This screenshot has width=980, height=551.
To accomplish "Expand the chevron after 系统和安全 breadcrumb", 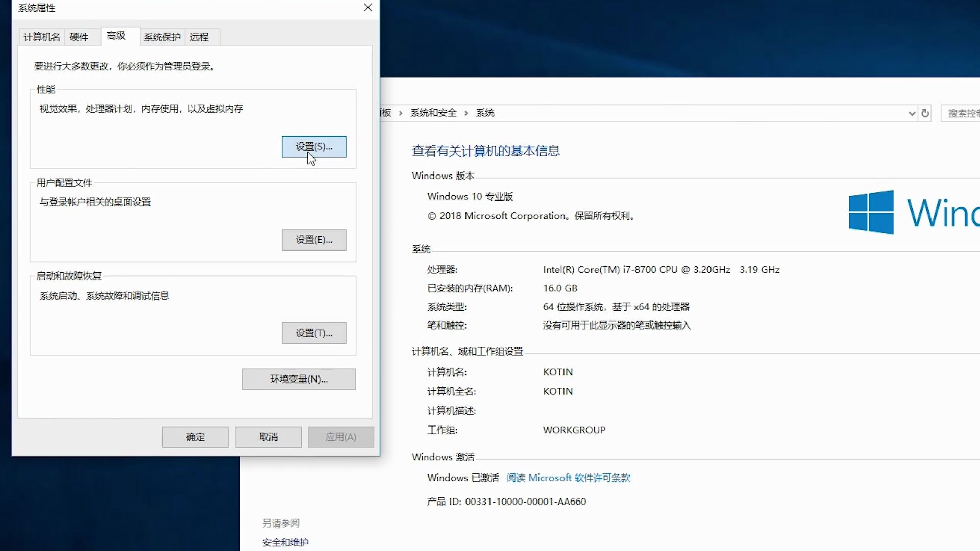I will pos(466,113).
